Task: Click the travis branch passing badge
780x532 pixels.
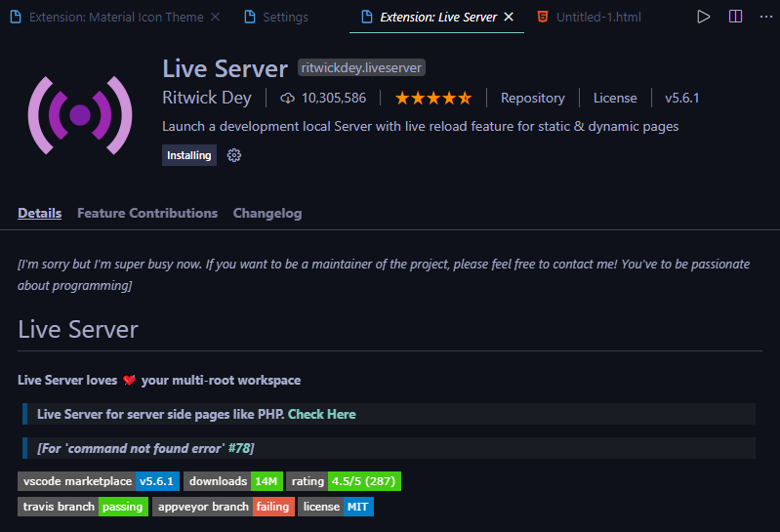Action: tap(83, 507)
